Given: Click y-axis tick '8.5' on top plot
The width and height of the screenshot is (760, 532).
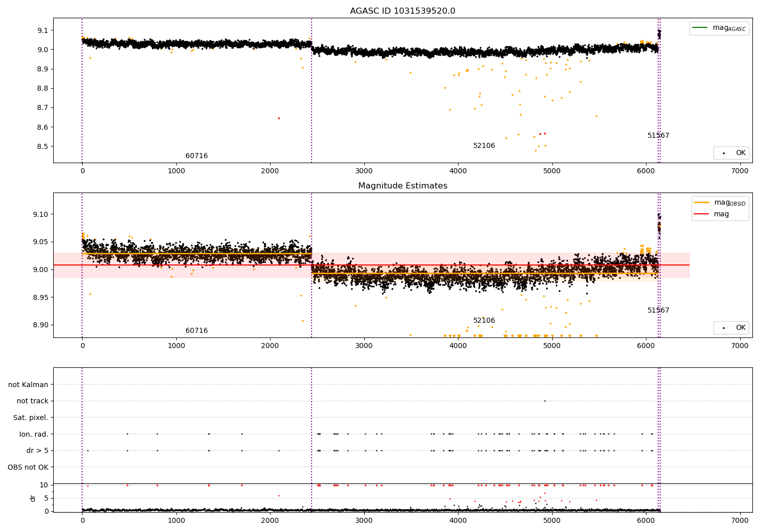Looking at the screenshot, I should tap(43, 146).
